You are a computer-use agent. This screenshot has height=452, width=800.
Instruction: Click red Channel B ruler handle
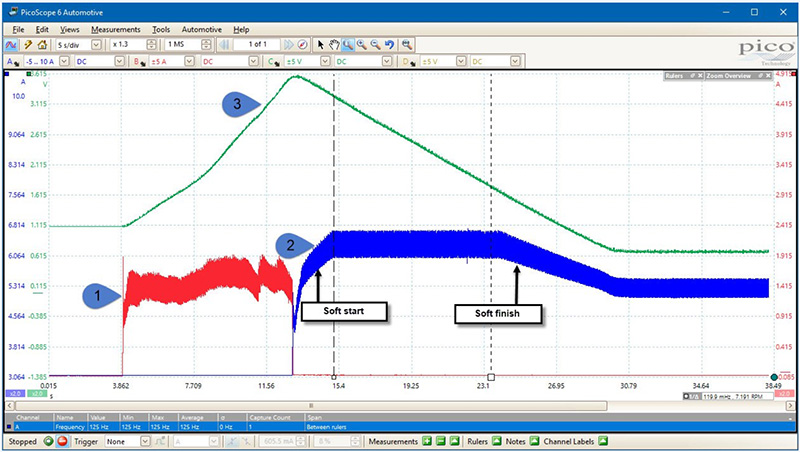794,74
